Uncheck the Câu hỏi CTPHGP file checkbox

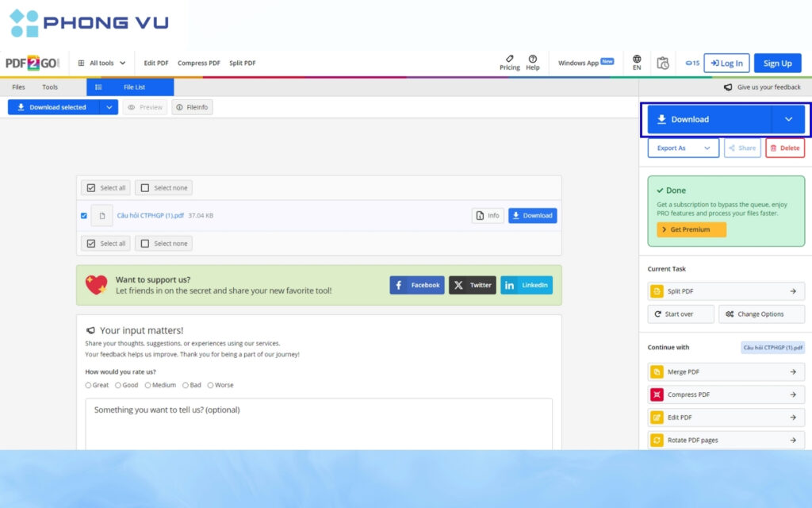(x=84, y=215)
